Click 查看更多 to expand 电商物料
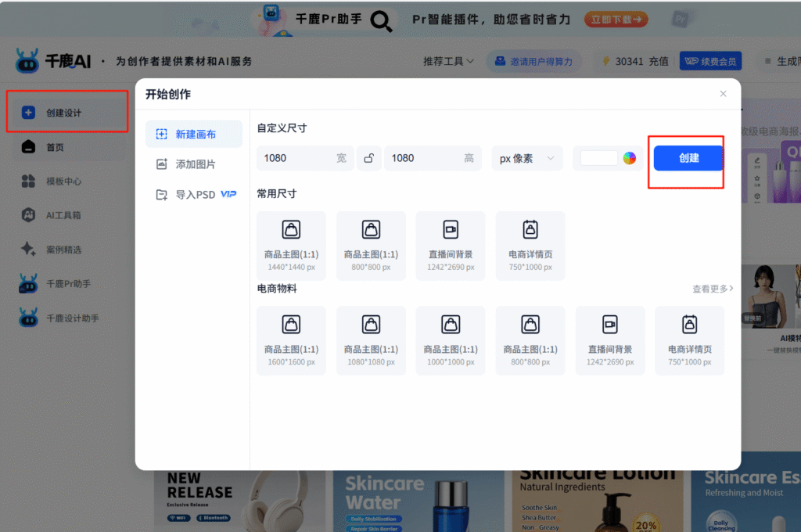This screenshot has width=801, height=532. tap(712, 289)
